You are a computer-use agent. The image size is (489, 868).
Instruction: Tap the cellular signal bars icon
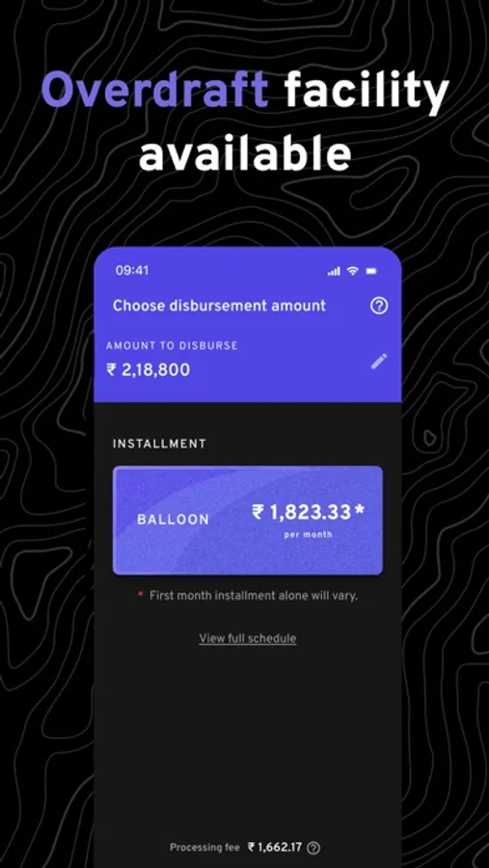[334, 271]
